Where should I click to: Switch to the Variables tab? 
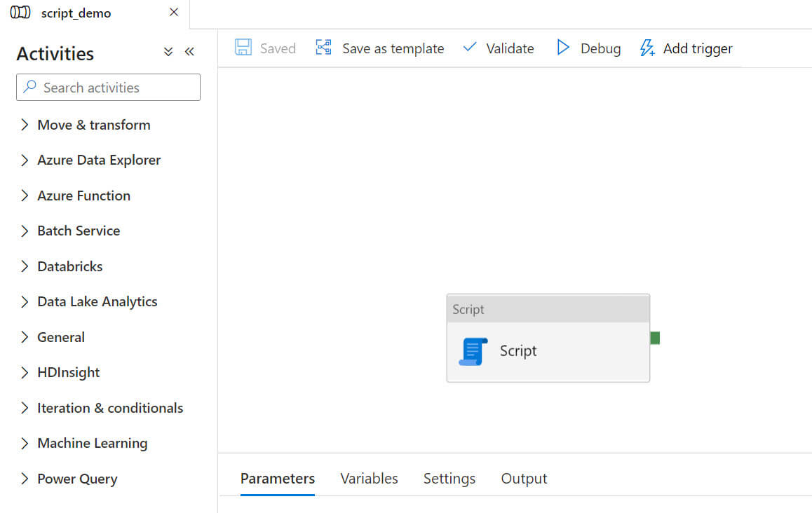pyautogui.click(x=369, y=479)
